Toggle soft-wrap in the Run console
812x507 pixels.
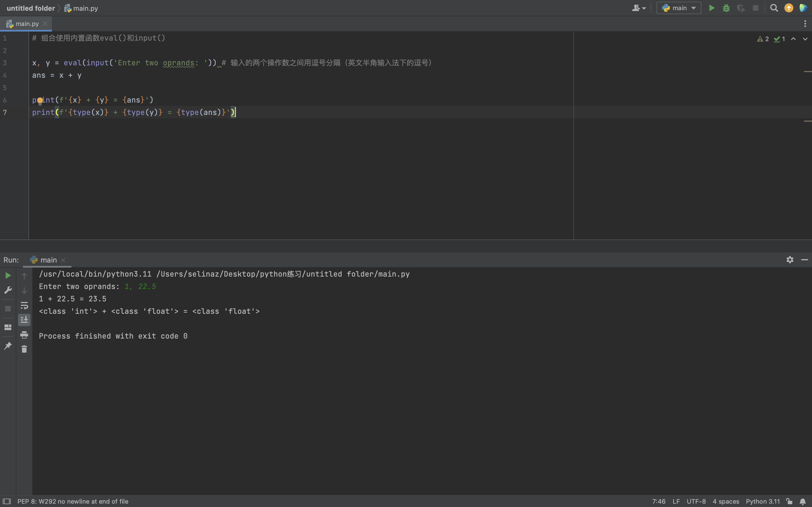click(x=24, y=306)
